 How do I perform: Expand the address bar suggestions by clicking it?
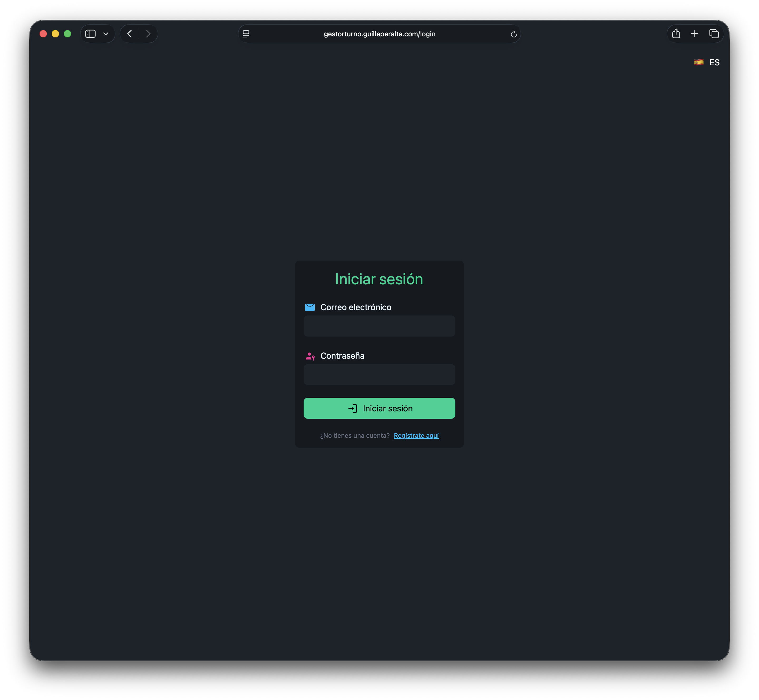tap(379, 34)
